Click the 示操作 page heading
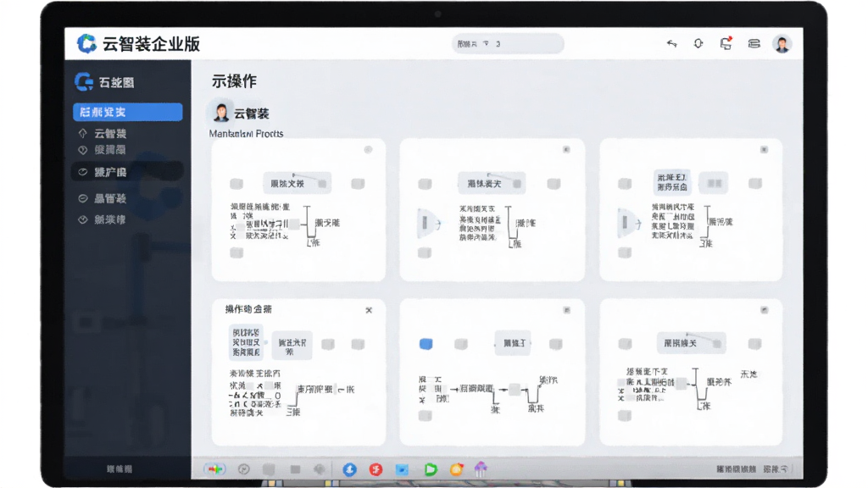The height and width of the screenshot is (488, 868). (234, 81)
